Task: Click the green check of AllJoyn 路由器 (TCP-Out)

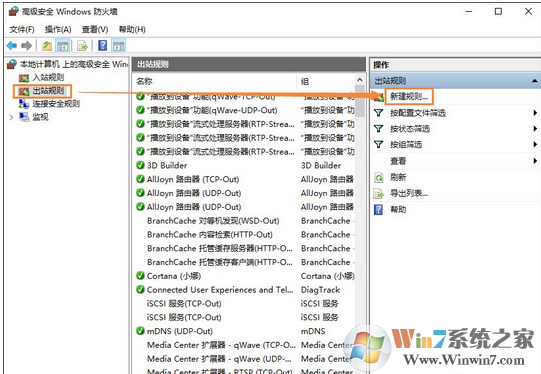Action: 140,179
